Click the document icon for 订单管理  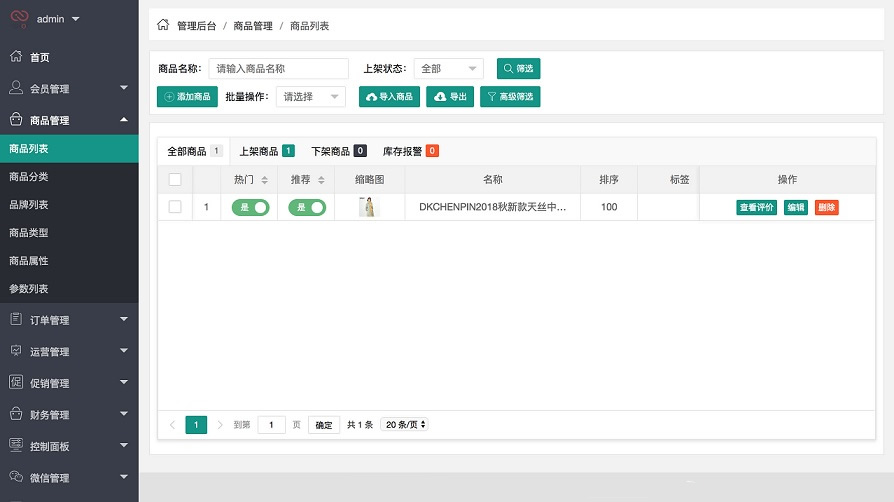16,319
